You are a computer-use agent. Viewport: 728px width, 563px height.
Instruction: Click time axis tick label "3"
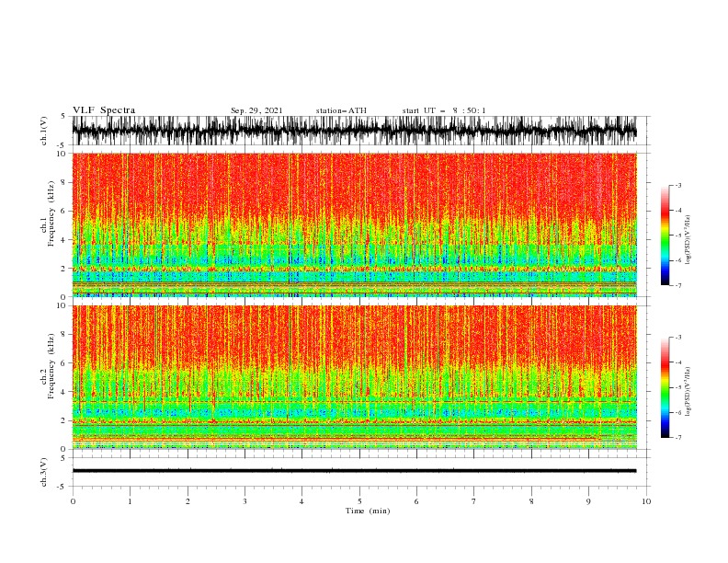coord(245,501)
